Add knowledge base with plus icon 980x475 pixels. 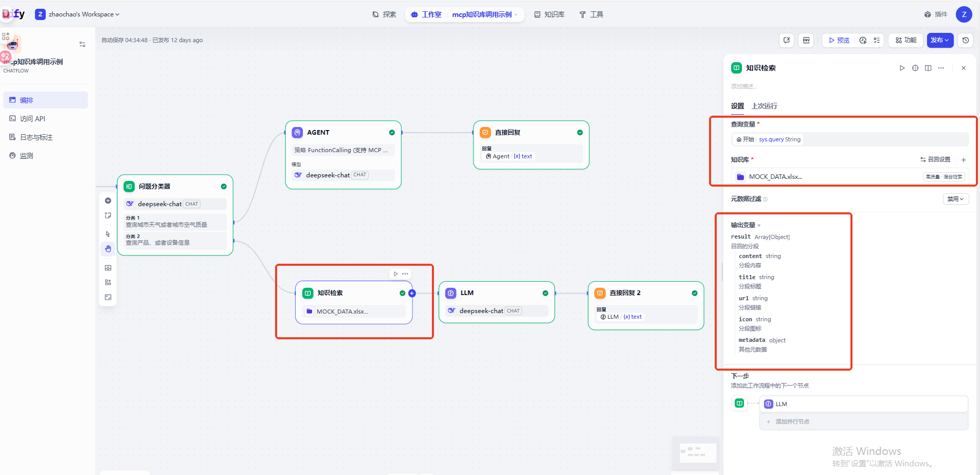tap(964, 160)
